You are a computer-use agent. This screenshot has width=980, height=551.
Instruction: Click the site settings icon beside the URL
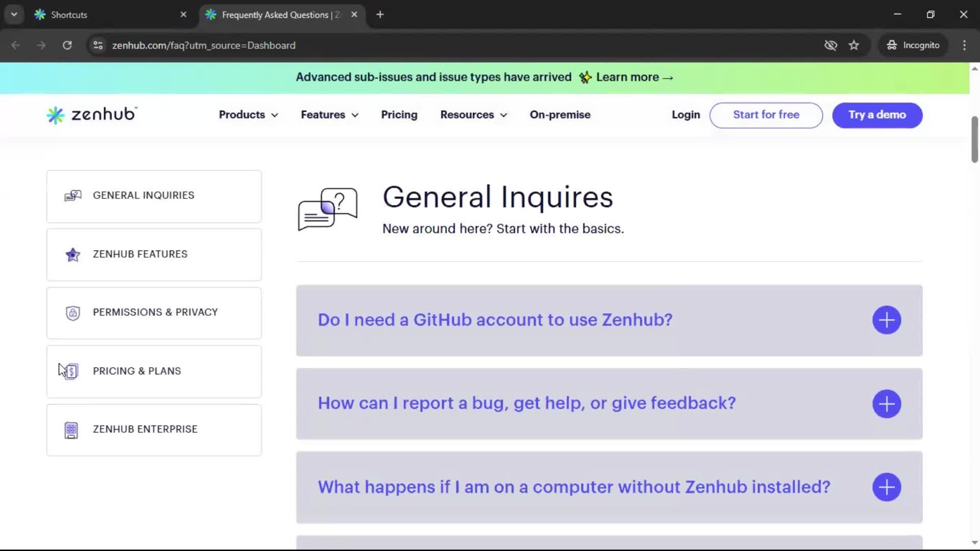(97, 45)
